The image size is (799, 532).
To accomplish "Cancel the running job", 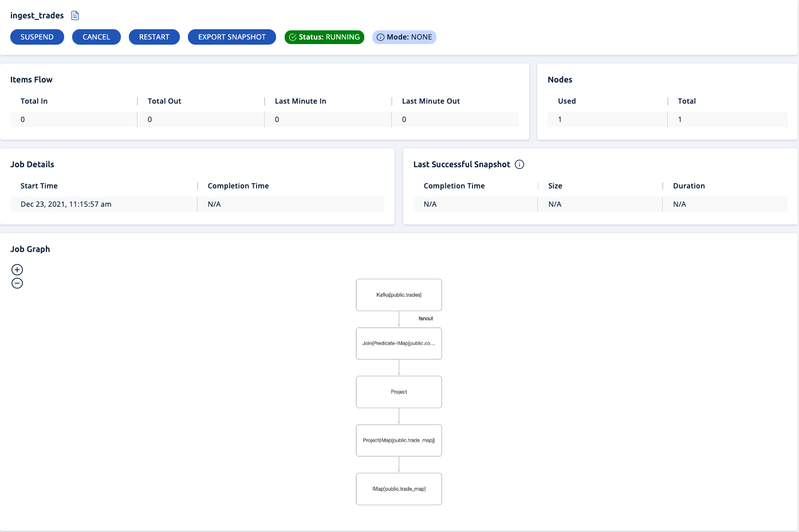I will (96, 37).
